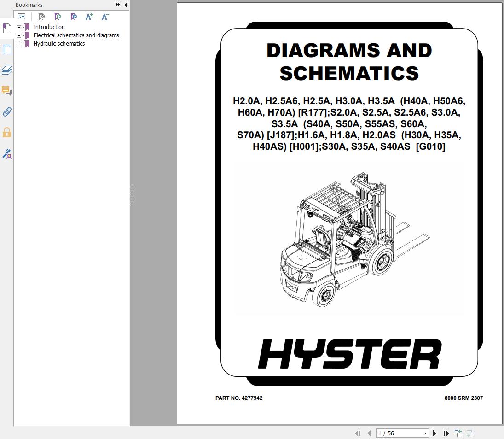Expand the Introduction bookmark node
The height and width of the screenshot is (439, 504).
click(19, 27)
